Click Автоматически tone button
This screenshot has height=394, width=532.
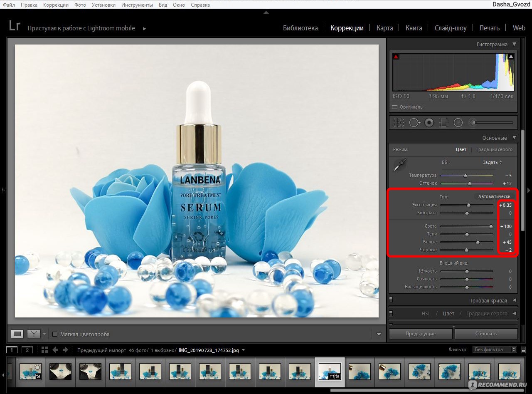494,196
